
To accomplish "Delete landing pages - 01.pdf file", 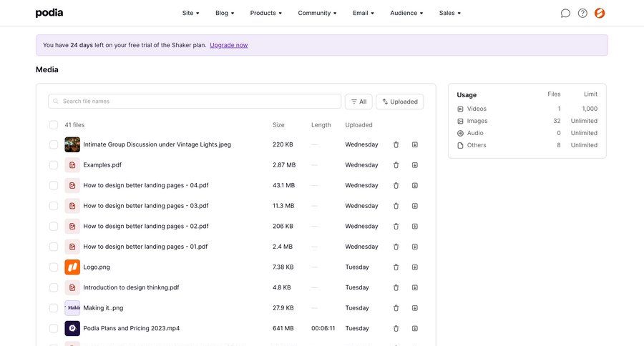I will 396,247.
